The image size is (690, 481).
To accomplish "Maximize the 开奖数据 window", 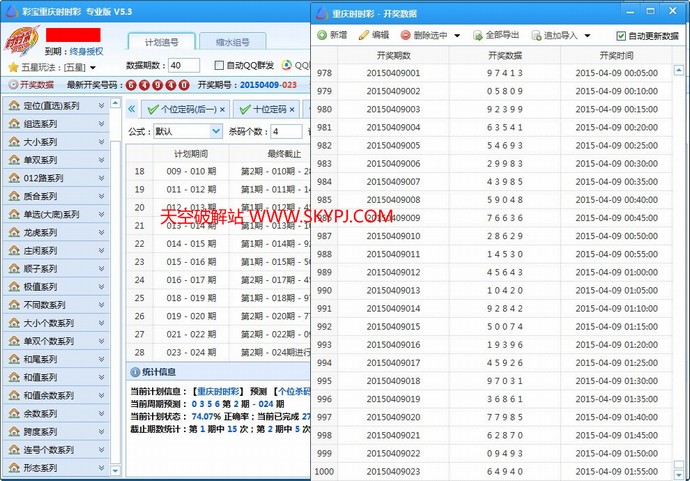I will pos(650,11).
